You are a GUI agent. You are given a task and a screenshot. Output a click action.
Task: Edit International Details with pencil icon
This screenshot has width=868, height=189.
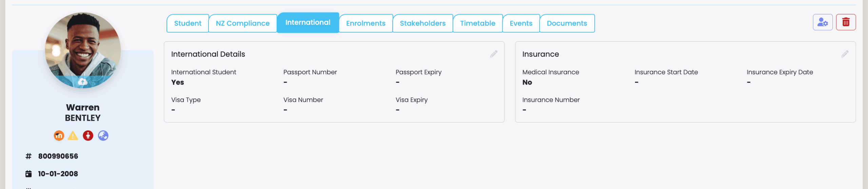coord(494,54)
